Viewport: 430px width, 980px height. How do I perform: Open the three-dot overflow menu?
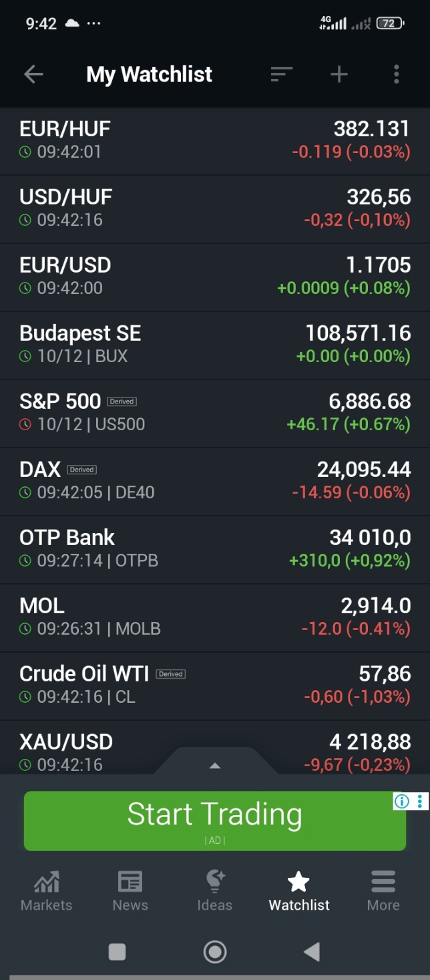point(397,74)
